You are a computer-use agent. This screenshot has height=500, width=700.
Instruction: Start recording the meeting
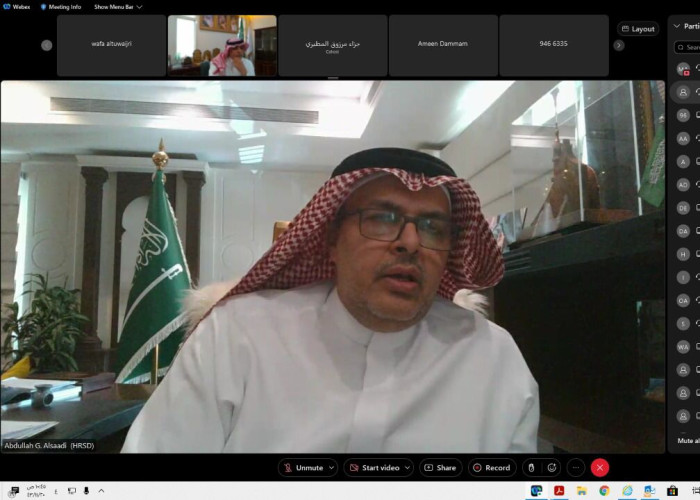coord(491,467)
